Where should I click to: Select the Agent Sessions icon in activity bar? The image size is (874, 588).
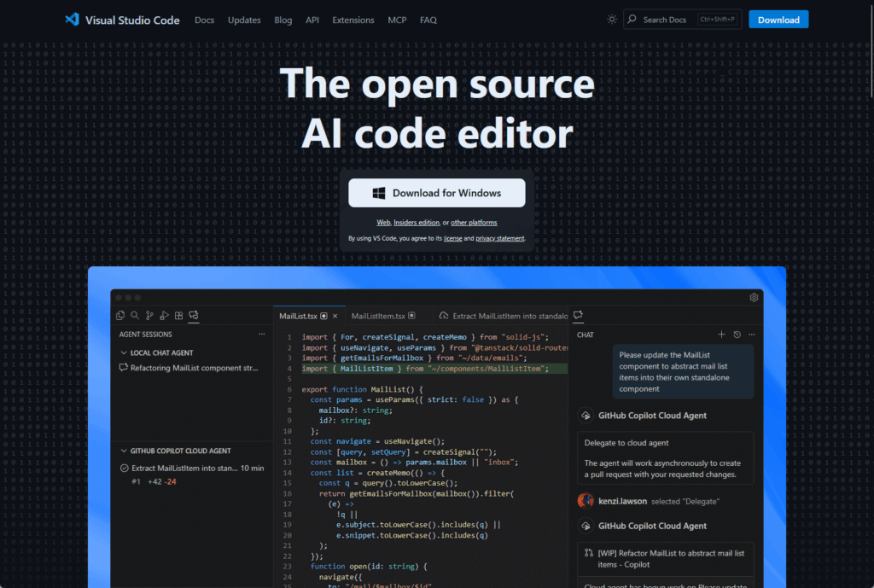[x=194, y=316]
